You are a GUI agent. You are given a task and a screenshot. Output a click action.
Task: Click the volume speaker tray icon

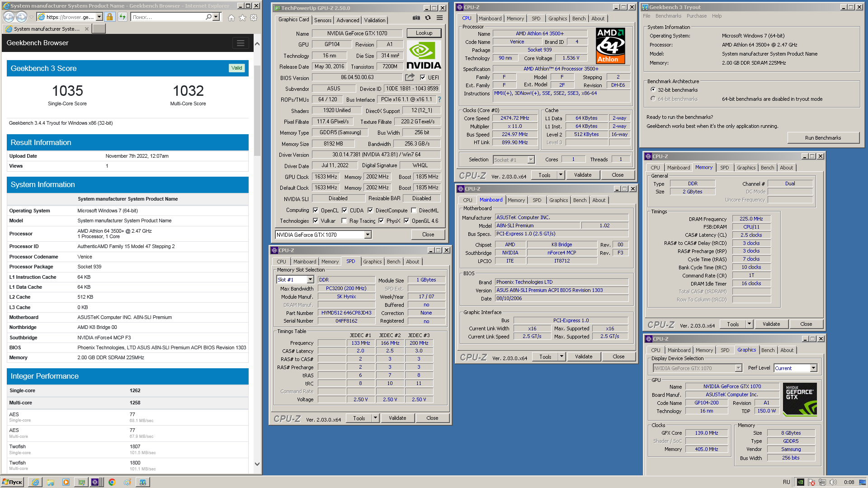833,482
